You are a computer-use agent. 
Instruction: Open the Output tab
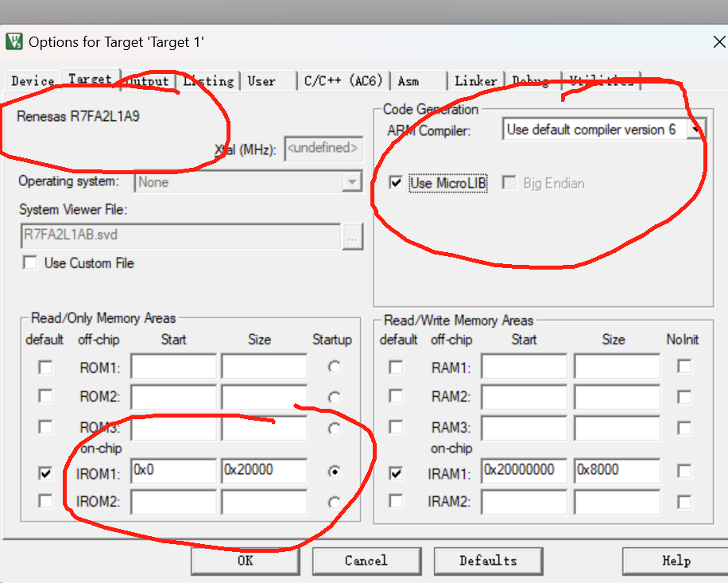(148, 81)
